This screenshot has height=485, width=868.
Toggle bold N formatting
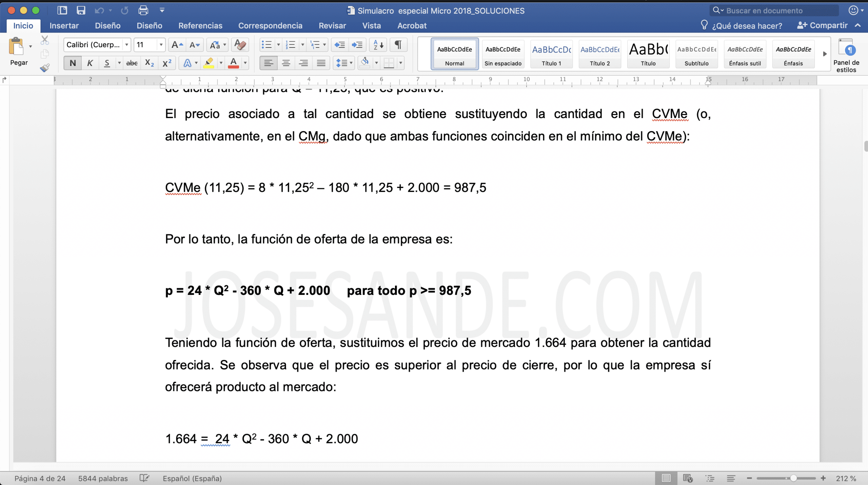coord(73,63)
